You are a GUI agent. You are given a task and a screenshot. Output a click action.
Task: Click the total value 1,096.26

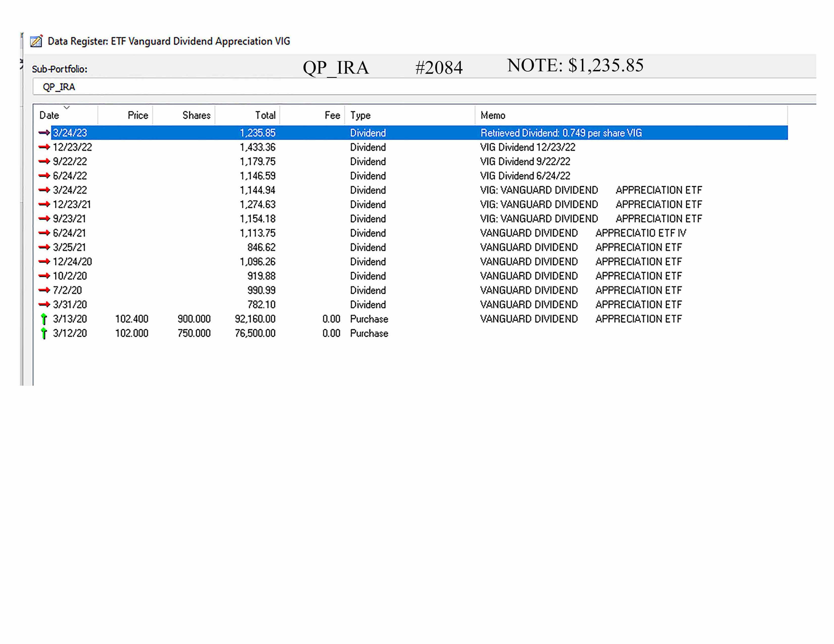(x=257, y=262)
